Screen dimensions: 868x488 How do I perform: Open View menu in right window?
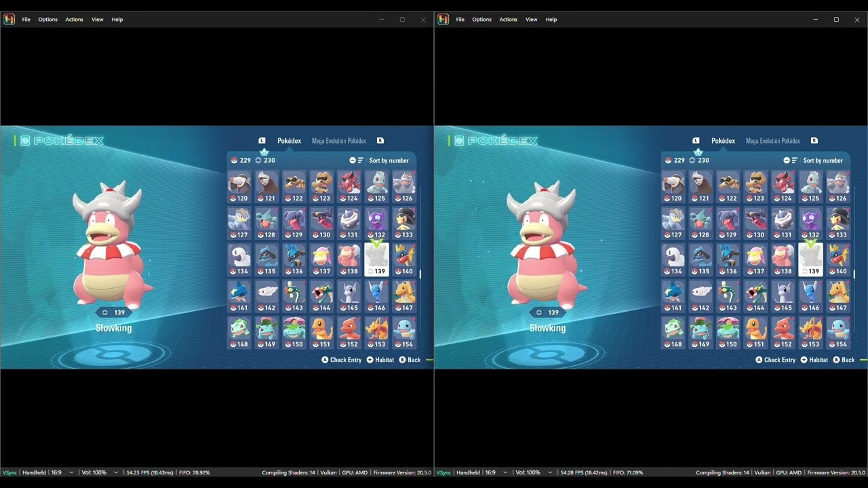(x=531, y=20)
